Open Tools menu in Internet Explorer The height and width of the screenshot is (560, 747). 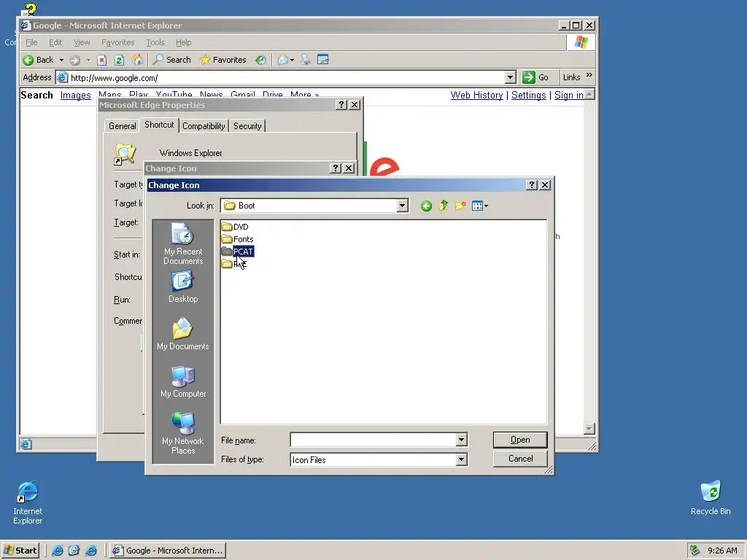[155, 42]
